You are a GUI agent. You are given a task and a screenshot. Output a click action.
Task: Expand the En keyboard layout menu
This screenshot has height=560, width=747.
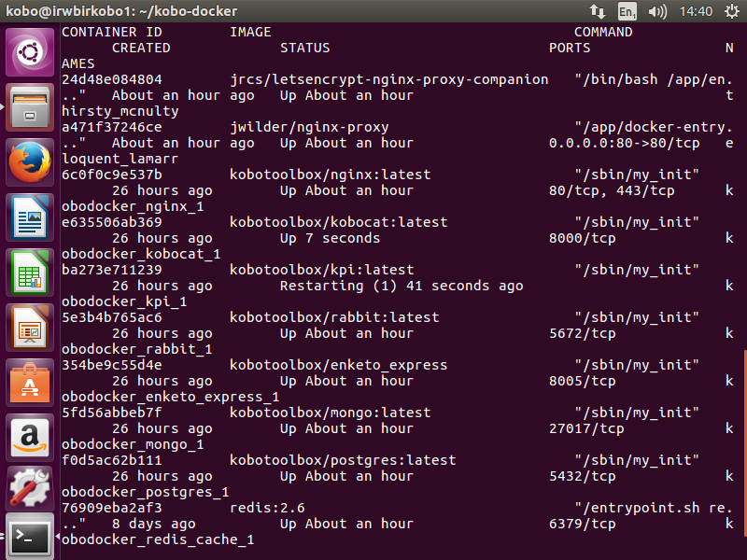627,11
